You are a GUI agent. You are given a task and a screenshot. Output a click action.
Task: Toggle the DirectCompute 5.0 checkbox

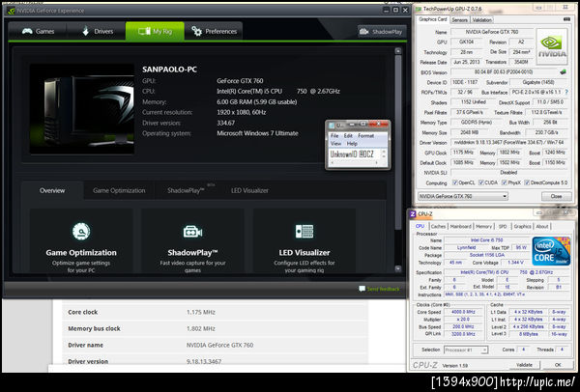tap(527, 182)
